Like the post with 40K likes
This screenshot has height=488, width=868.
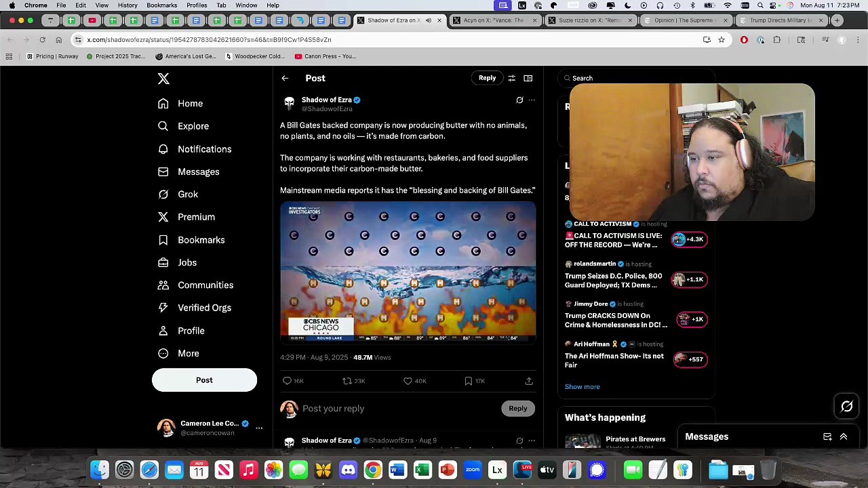click(x=408, y=381)
